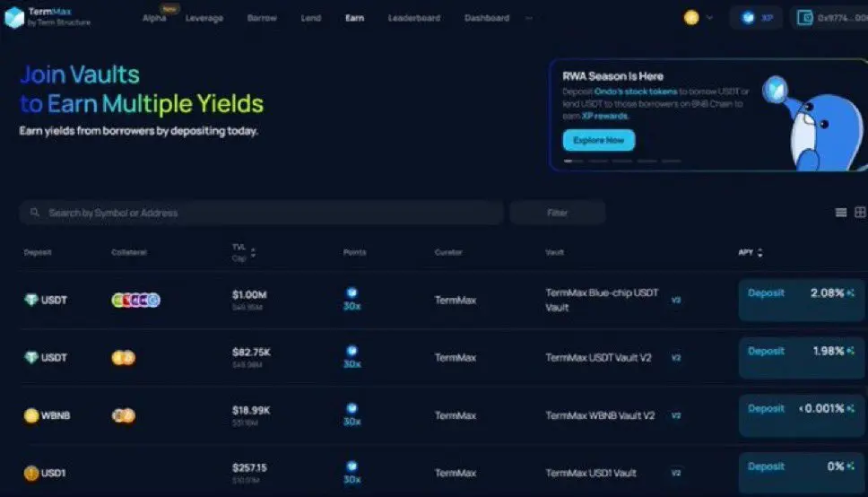Open the Dashboard page

[487, 18]
